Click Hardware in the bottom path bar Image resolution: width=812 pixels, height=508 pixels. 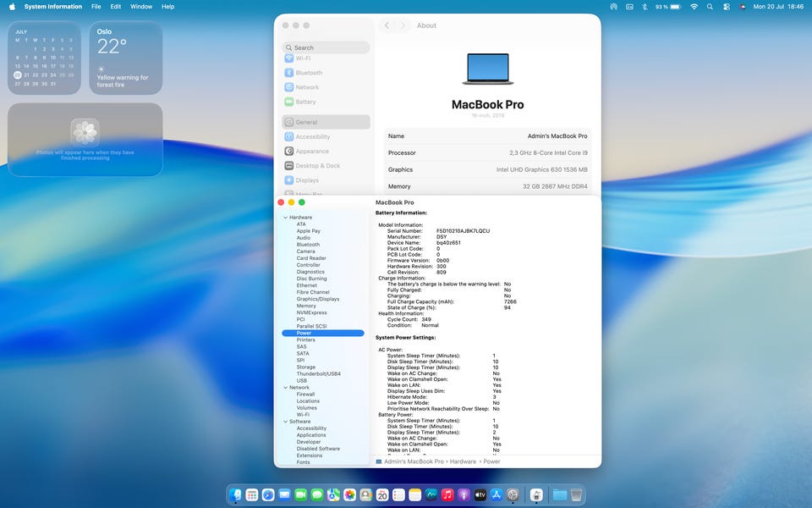click(463, 461)
